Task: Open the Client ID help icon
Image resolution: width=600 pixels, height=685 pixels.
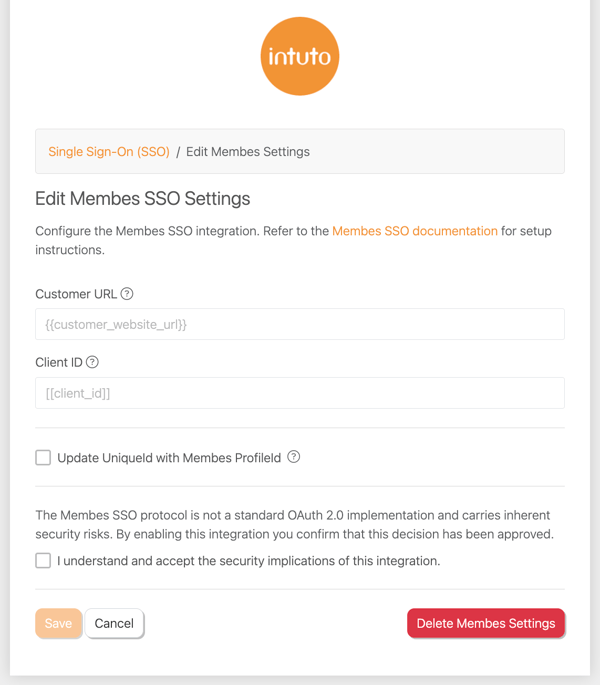Action: 92,362
